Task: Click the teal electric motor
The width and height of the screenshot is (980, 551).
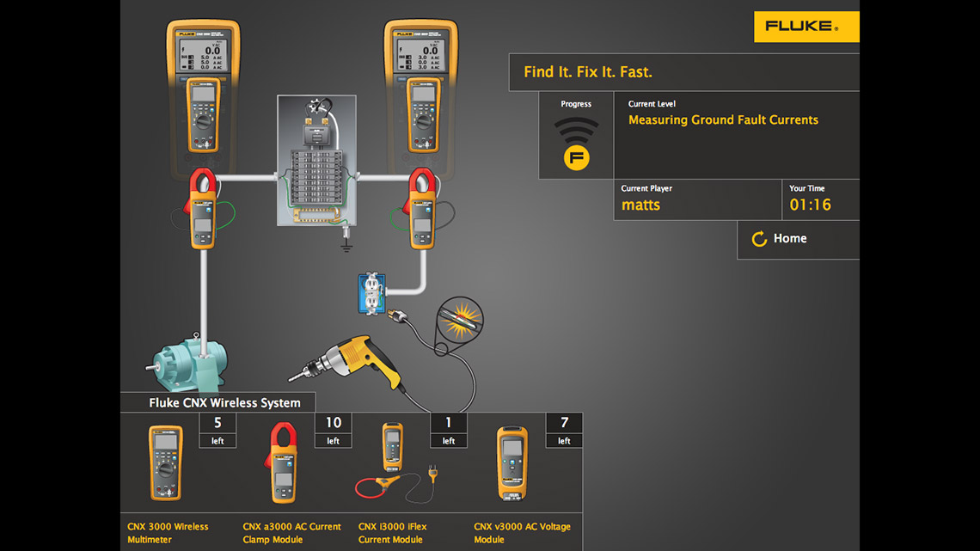Action: pyautogui.click(x=187, y=364)
